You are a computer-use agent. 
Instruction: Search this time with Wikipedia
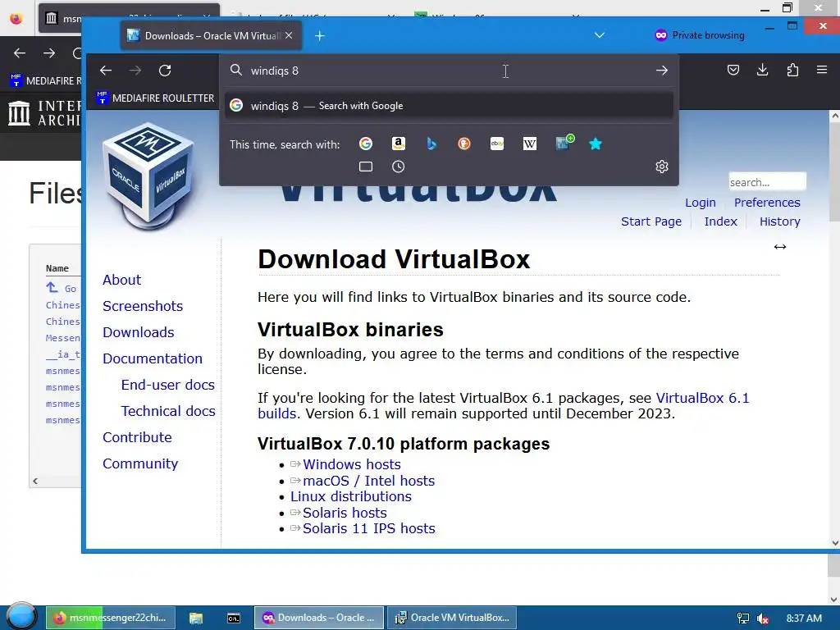tap(530, 144)
